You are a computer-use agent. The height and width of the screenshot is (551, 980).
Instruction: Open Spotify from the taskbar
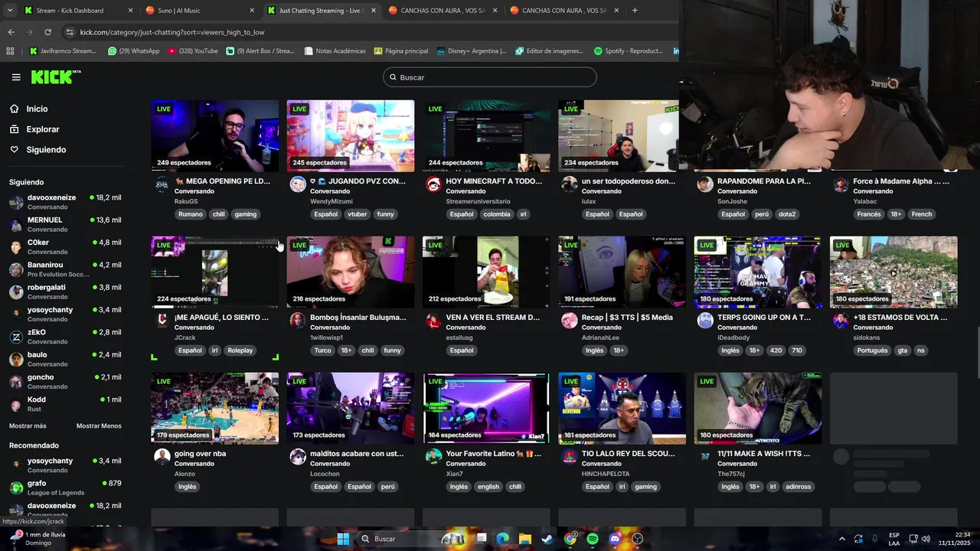click(x=592, y=539)
